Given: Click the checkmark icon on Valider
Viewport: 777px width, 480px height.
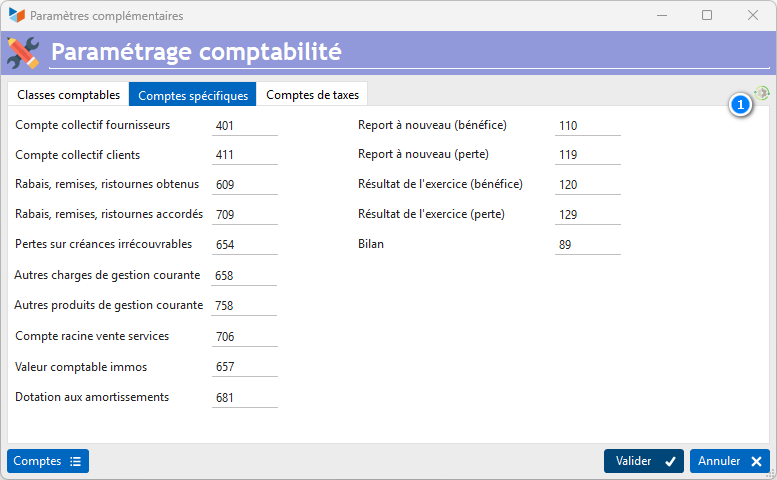Looking at the screenshot, I should tap(670, 462).
